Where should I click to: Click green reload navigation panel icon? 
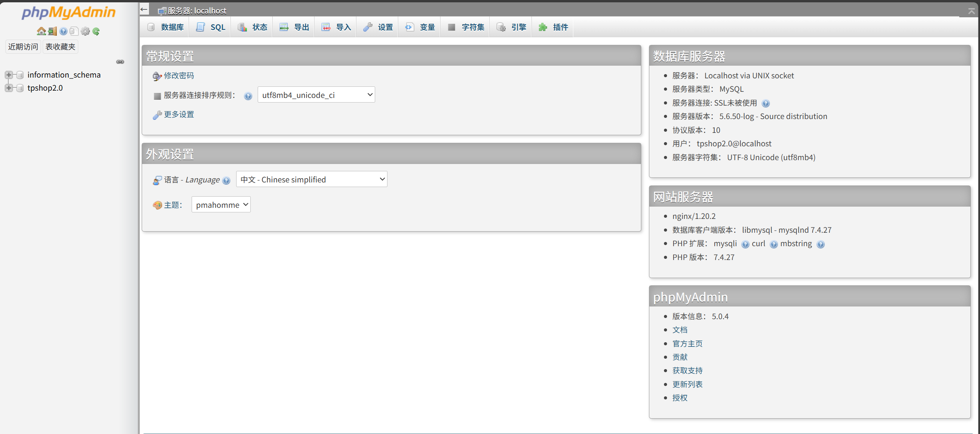click(96, 31)
